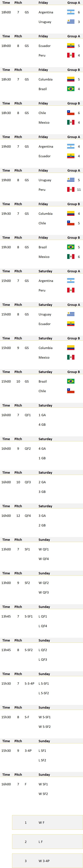
Task: Click Mexico flag in Columbia vs Mexico match
Action: pos(71,357)
